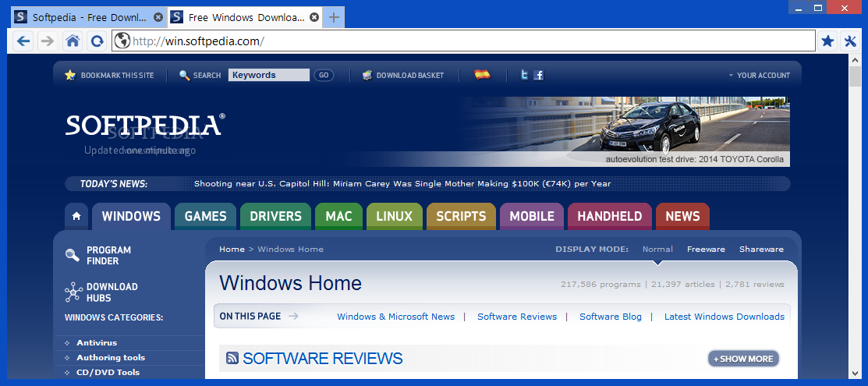This screenshot has height=386, width=868.
Task: Switch language with the Spanish flag icon
Action: pos(482,75)
